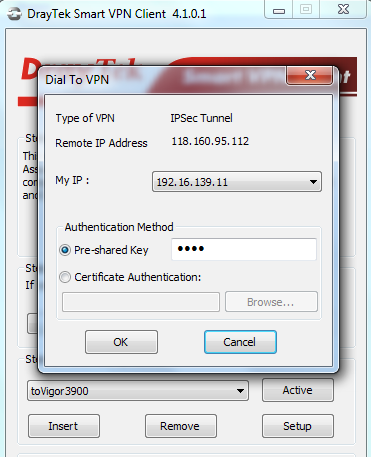Click the DrayTek app icon in title bar
The height and width of the screenshot is (457, 371).
14,14
